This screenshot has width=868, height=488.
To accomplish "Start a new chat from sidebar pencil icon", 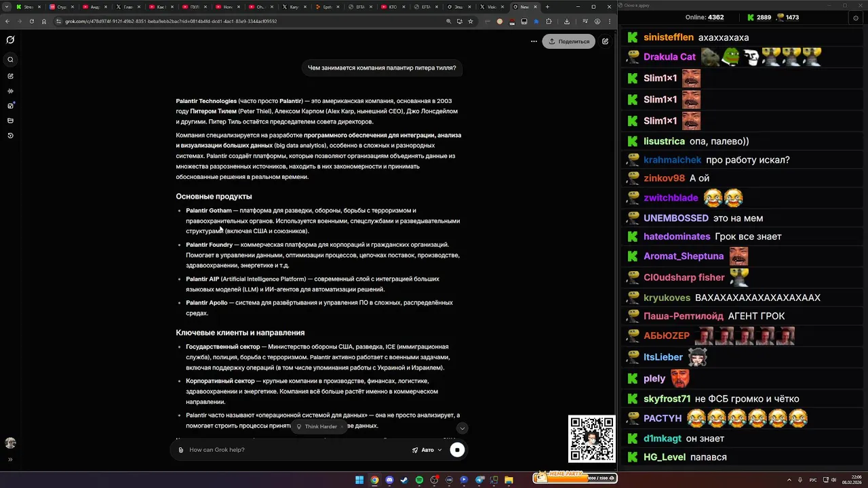I will 10,76.
